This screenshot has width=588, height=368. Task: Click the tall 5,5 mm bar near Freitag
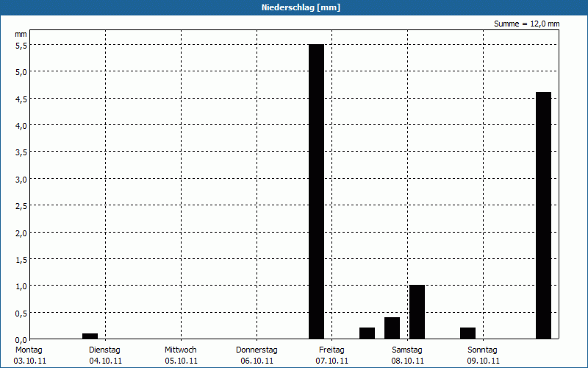point(316,191)
